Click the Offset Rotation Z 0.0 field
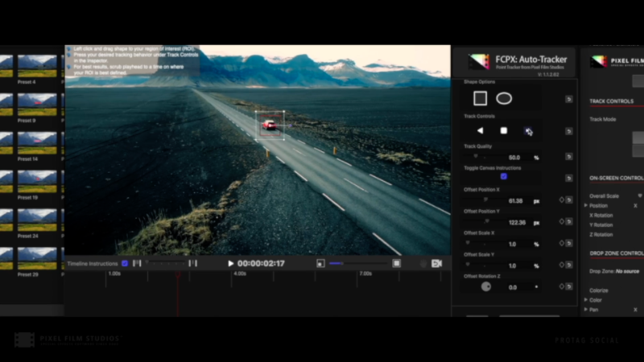This screenshot has width=644, height=362. tap(513, 288)
